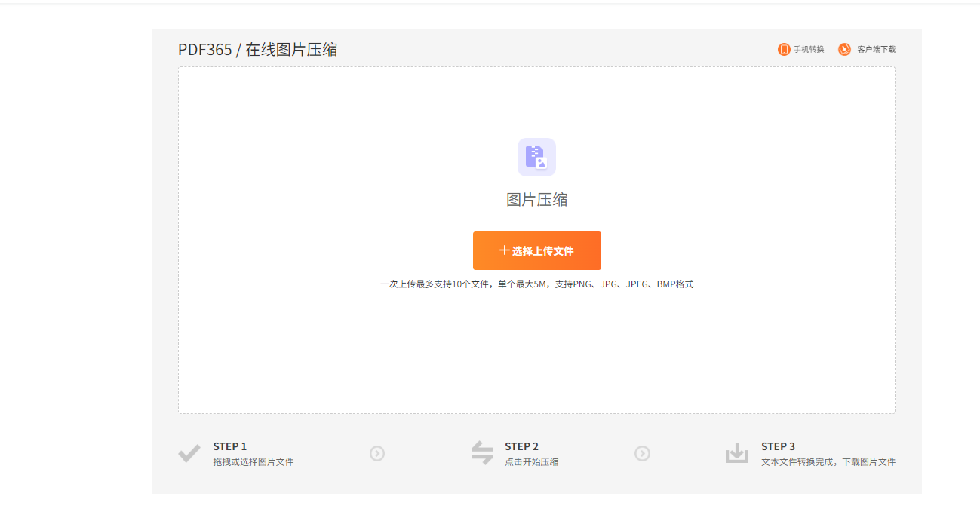The height and width of the screenshot is (512, 980).
Task: Click the arrow between STEP 1 and STEP 2
Action: click(377, 453)
